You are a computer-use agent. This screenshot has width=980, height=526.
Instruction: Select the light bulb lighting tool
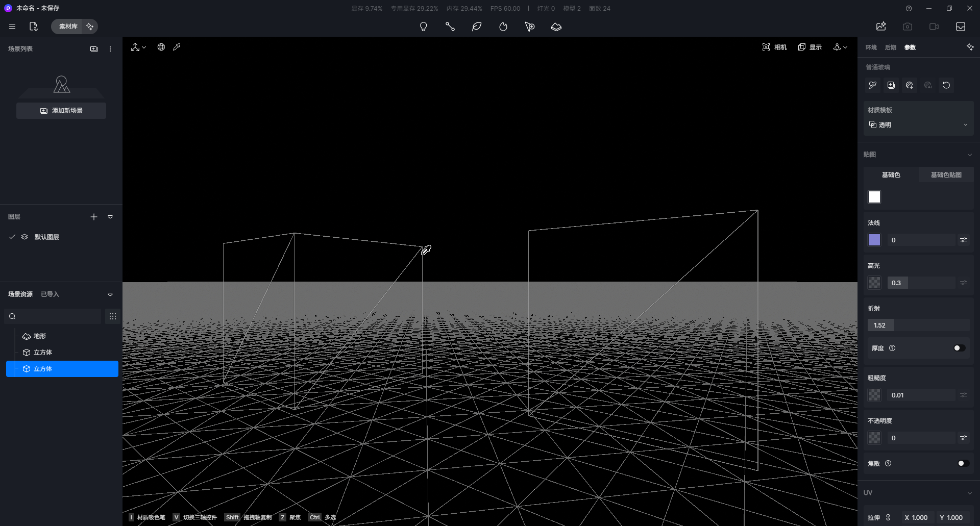pos(423,27)
